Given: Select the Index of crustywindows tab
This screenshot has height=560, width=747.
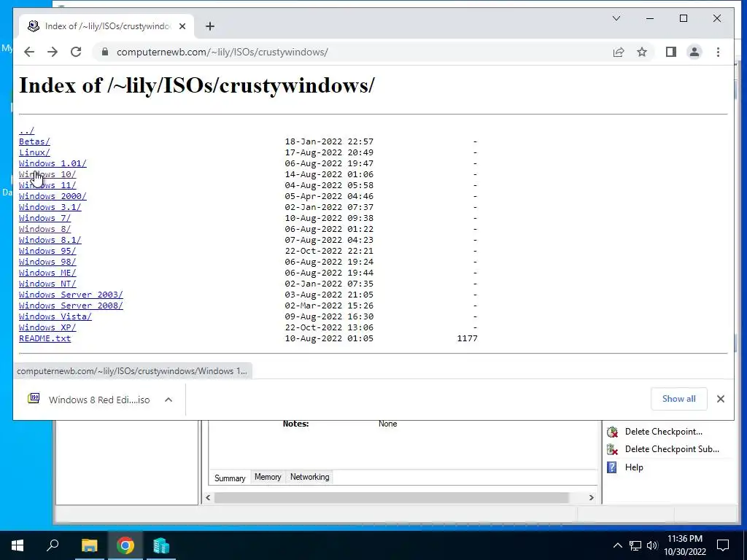Looking at the screenshot, I should tap(106, 26).
